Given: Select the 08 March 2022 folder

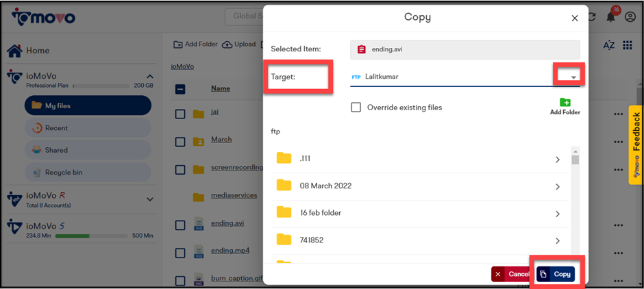Looking at the screenshot, I should [x=420, y=186].
